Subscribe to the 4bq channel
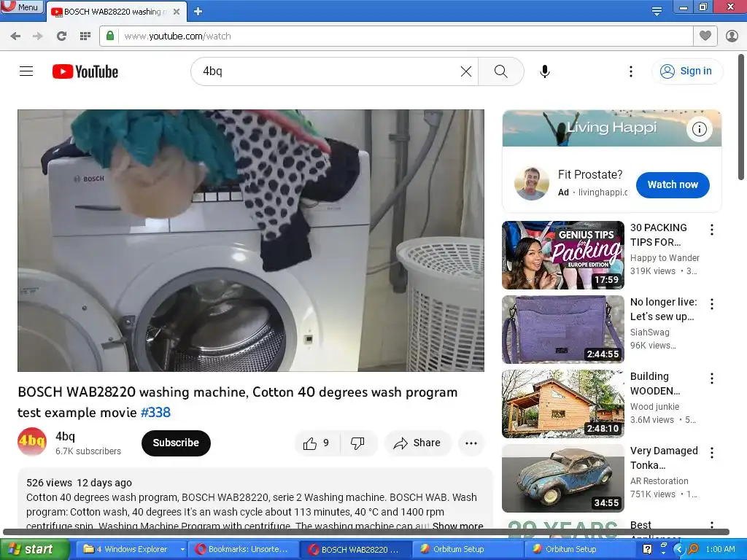 point(176,443)
